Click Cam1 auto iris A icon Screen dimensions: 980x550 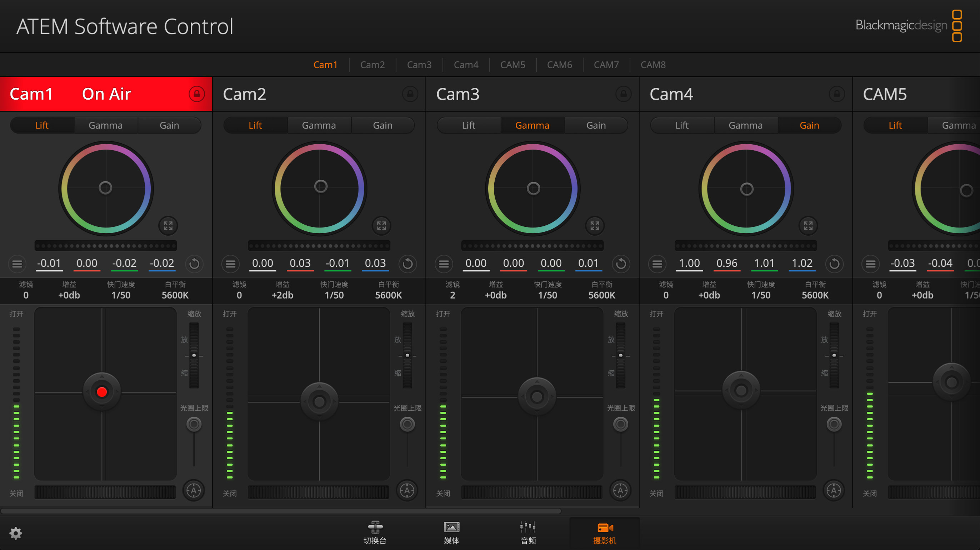tap(194, 490)
